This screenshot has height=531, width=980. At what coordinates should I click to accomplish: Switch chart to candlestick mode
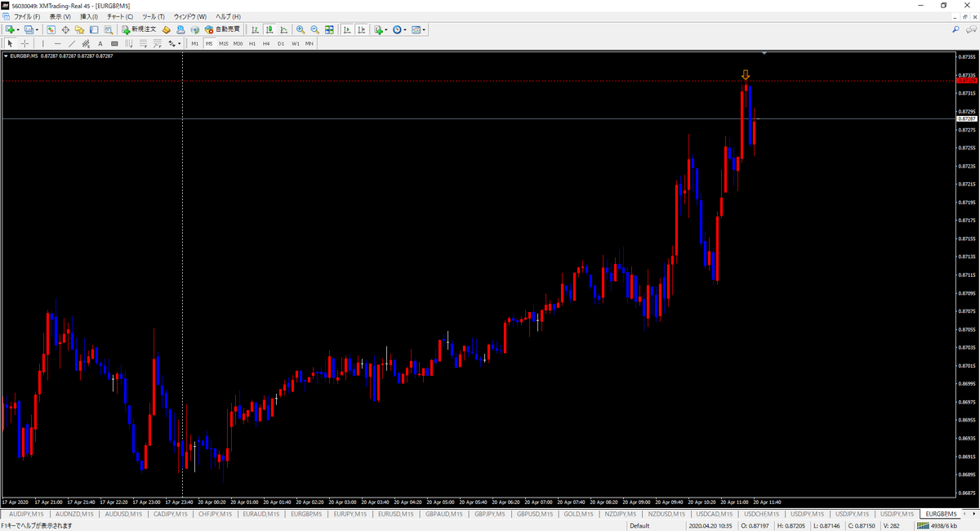pos(269,29)
